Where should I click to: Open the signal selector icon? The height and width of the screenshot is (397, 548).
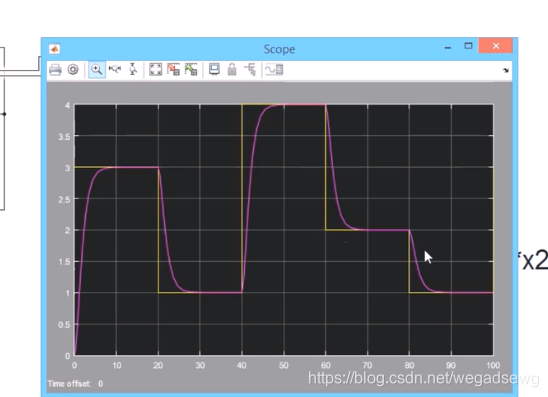click(x=250, y=69)
